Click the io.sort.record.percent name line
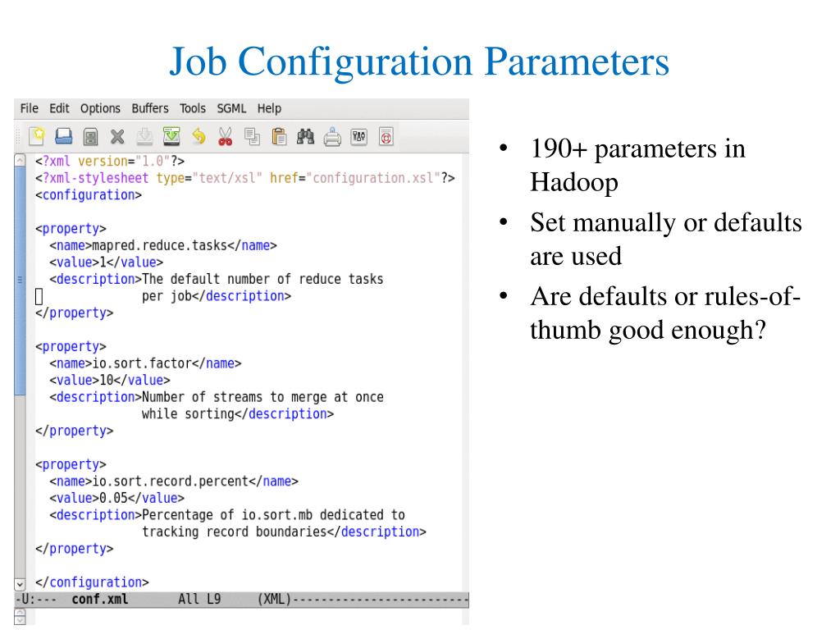The image size is (840, 630). click(174, 481)
